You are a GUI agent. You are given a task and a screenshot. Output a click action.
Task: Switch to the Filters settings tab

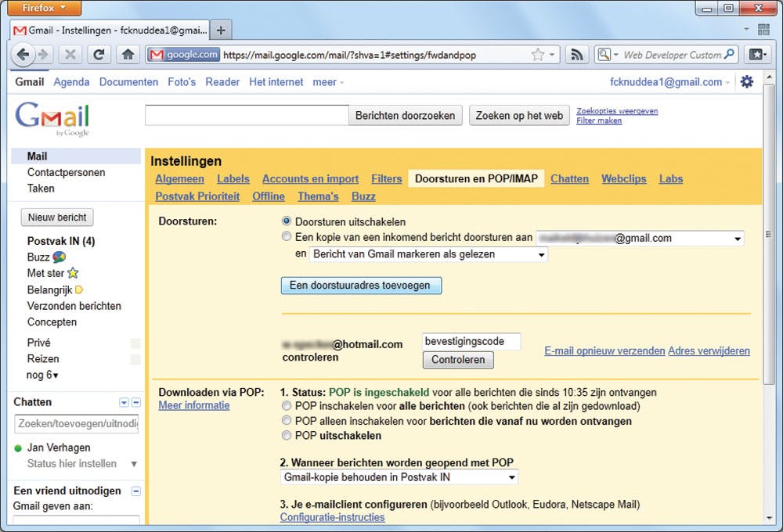point(387,179)
